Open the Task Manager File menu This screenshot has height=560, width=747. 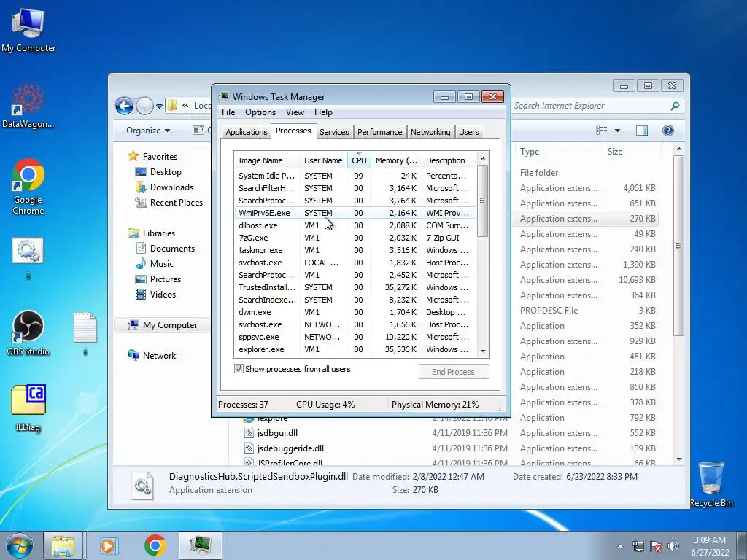228,112
